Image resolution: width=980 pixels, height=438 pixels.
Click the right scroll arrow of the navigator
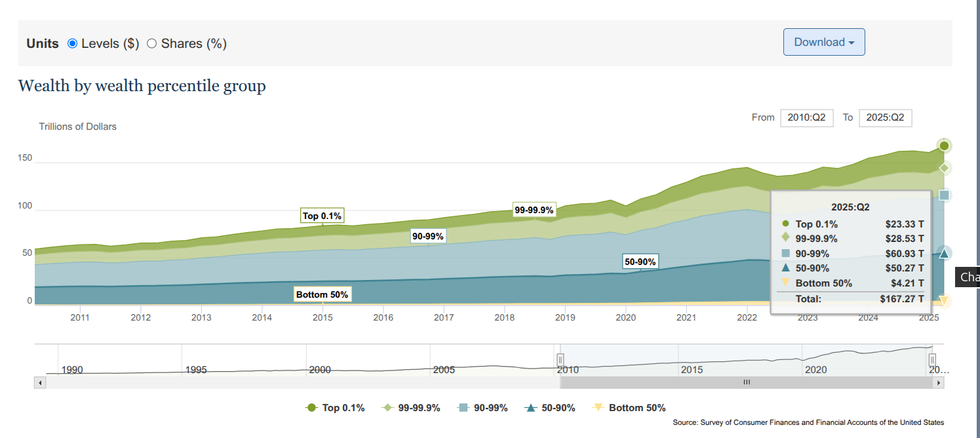[x=939, y=382]
